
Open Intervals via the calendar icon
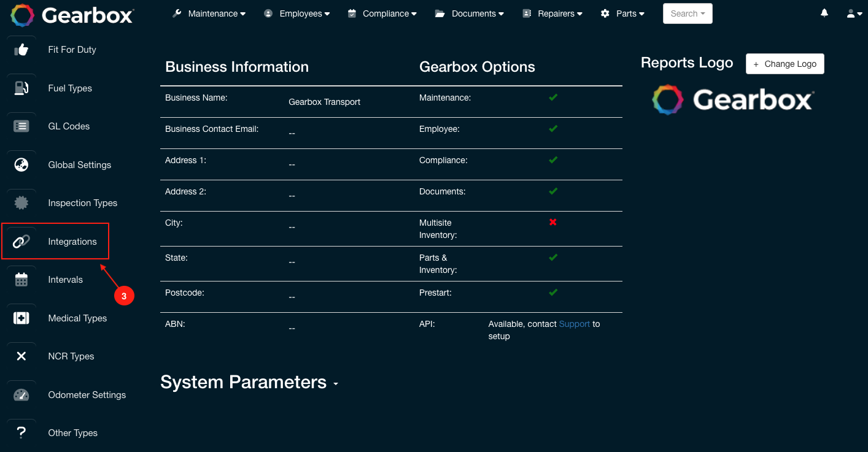pos(21,279)
